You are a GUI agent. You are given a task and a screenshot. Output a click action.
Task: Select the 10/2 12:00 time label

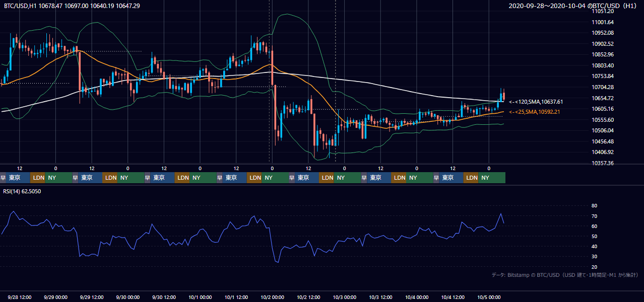(x=308, y=297)
